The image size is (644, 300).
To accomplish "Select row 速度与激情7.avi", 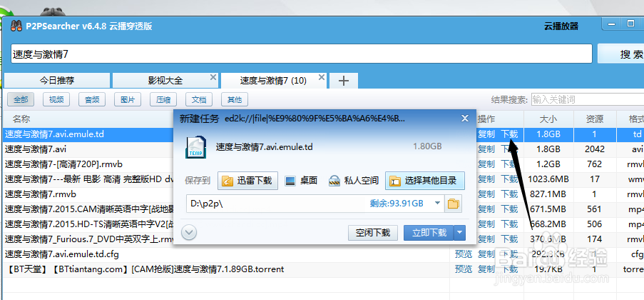I will pos(36,149).
